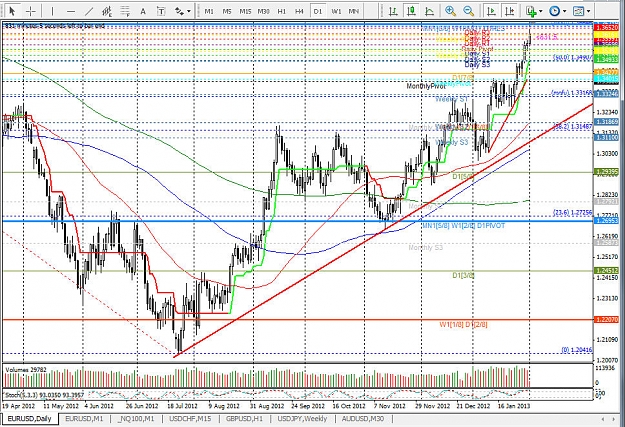Click the 'MonthlyPivot' label
Screen dimensions: 625x427
[426, 86]
